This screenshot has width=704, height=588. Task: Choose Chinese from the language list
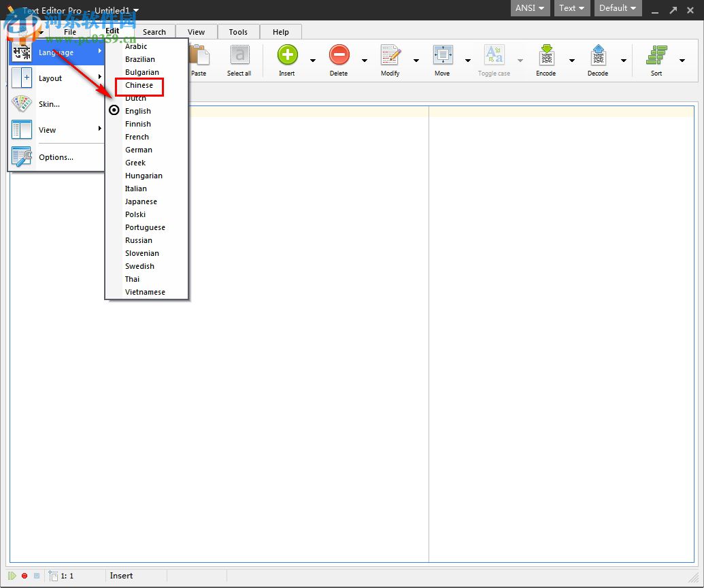[139, 85]
